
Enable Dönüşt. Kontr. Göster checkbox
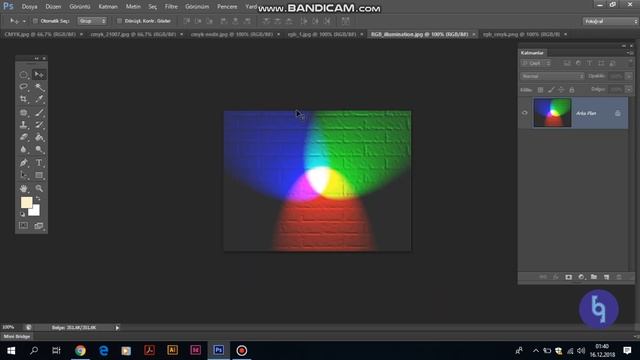119,21
